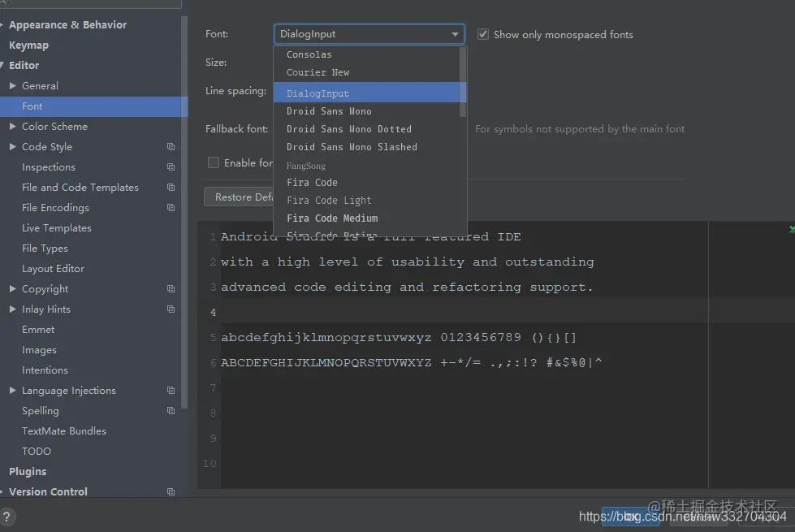Expand the Inlay Hints node
795x532 pixels.
point(13,309)
